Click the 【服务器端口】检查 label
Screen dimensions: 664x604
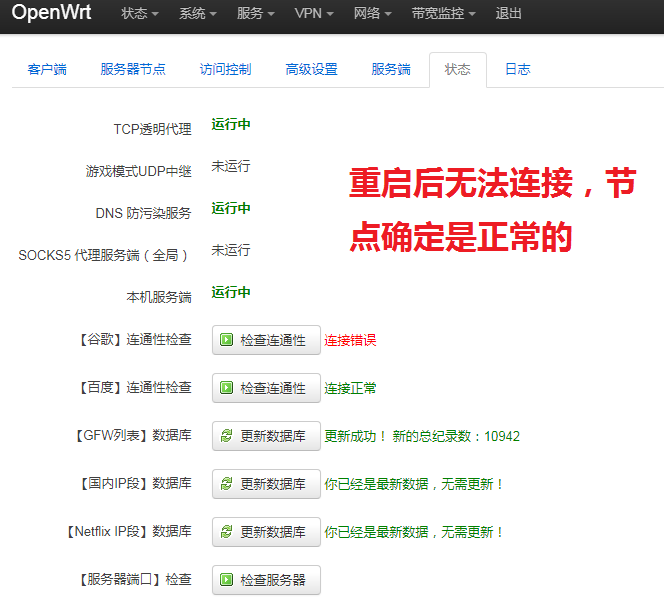coord(134,579)
